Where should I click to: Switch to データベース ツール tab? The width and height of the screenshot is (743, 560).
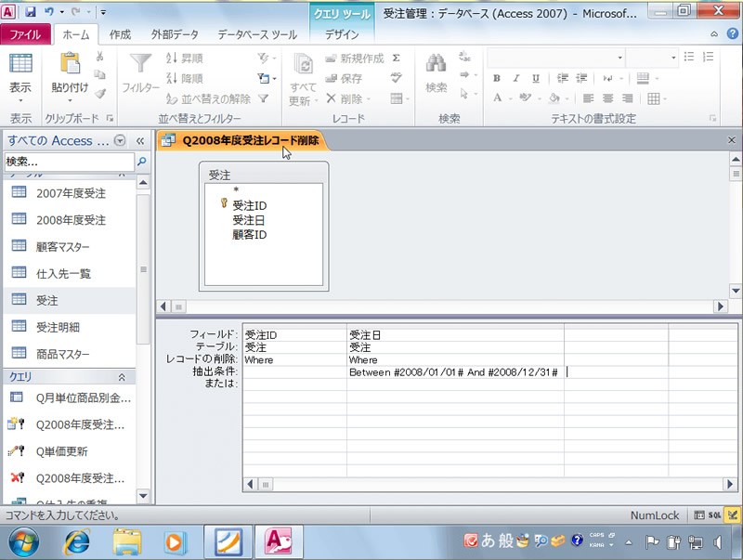(x=257, y=34)
